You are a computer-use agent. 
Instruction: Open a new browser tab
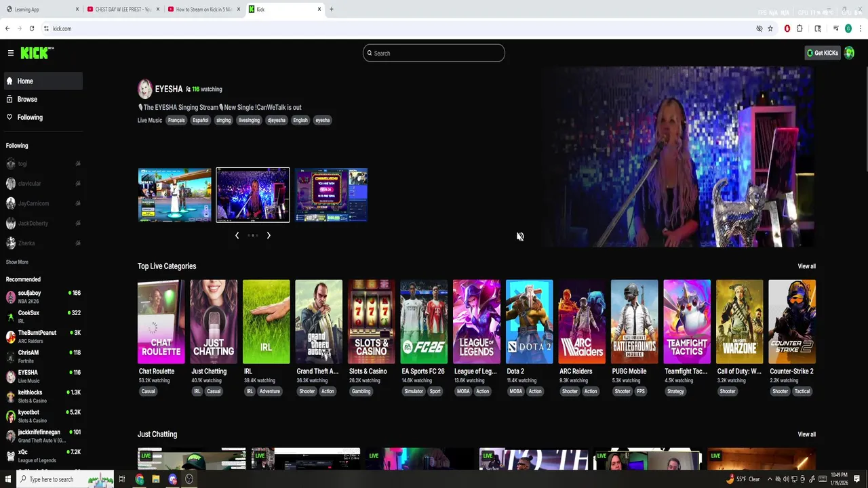coord(331,9)
